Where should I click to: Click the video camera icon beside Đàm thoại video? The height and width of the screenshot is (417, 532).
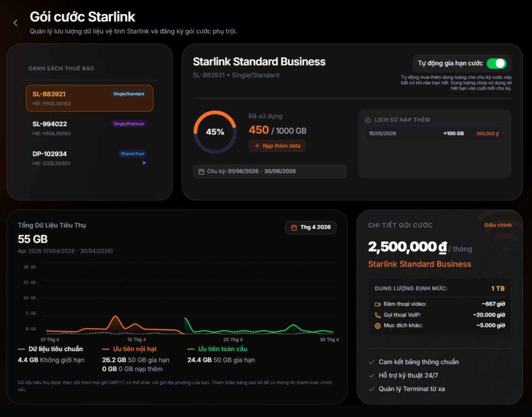(378, 304)
